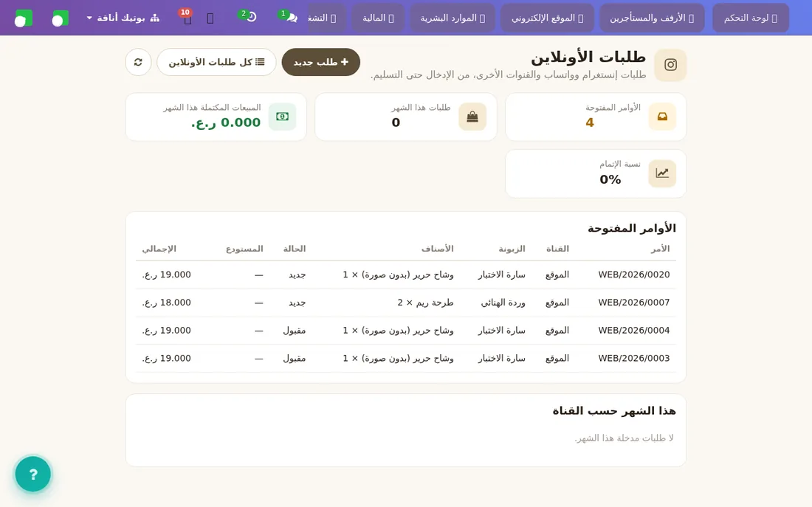The image size is (812, 507).
Task: Click status جديد in WEB/2026/0020 row
Action: tap(297, 275)
